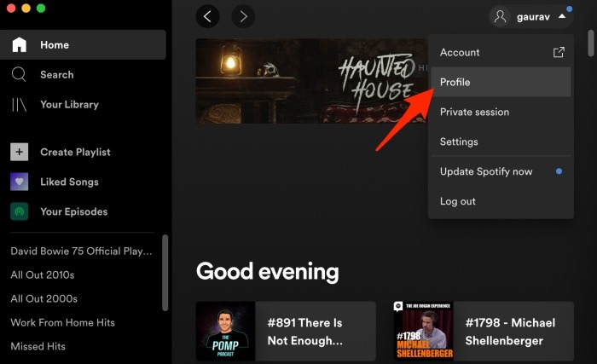Click the Joe Rogan #1798 cover thumbnail
The height and width of the screenshot is (364, 597).
click(x=423, y=332)
